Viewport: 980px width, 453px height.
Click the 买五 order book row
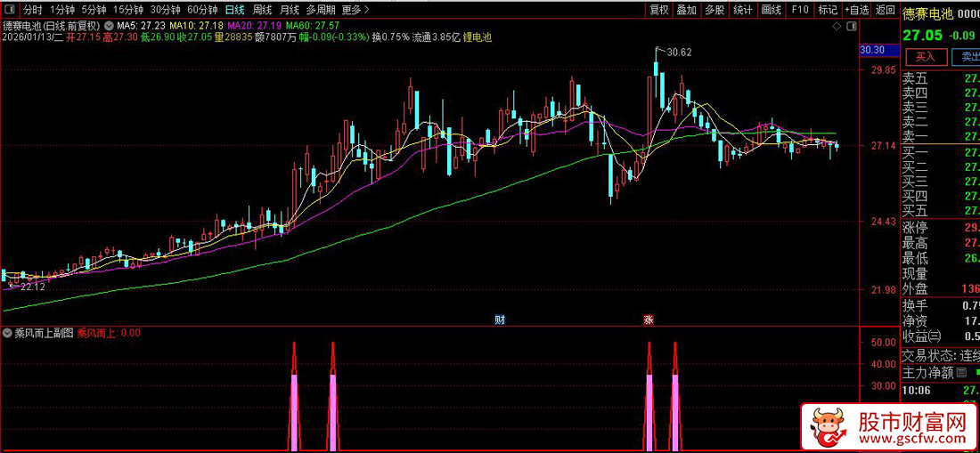pos(940,210)
